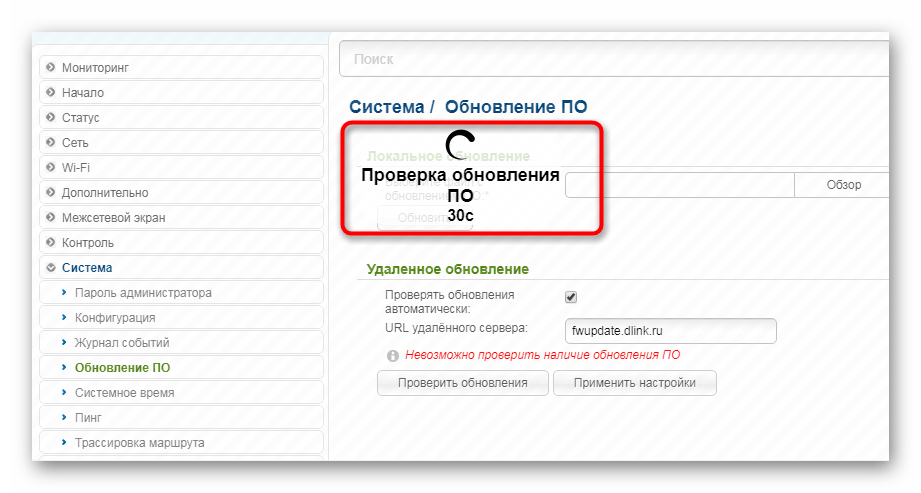Open Журнал событий submenu item

(x=181, y=343)
